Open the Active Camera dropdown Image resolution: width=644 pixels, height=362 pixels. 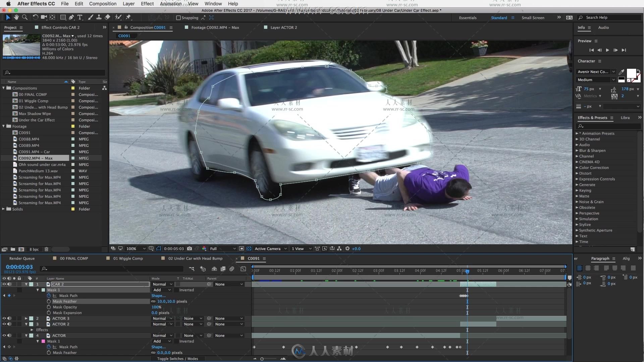(x=271, y=249)
